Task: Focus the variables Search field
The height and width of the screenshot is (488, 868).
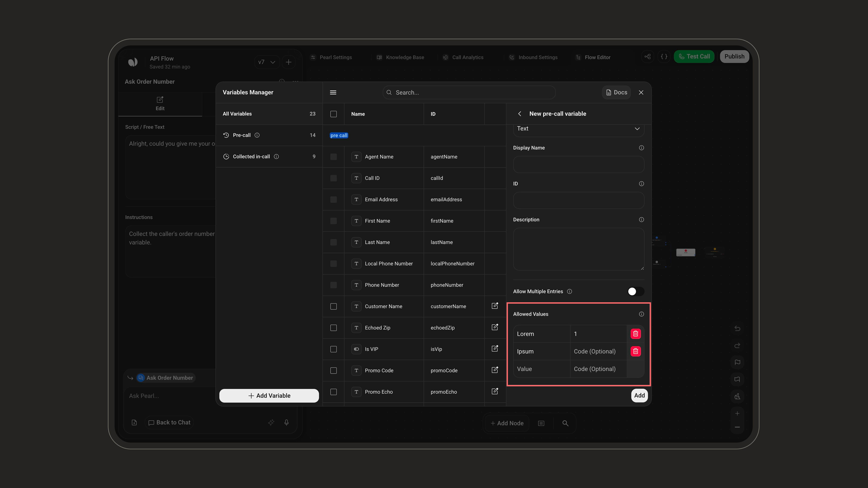Action: [x=469, y=92]
